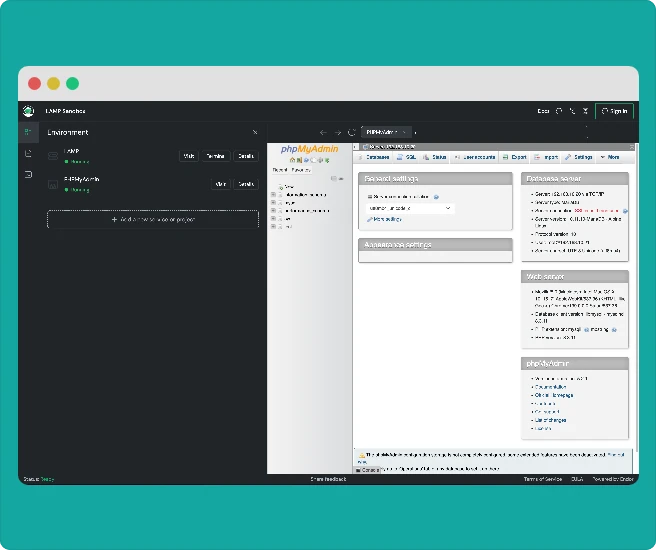
Task: Expand the first database tree node
Action: (x=274, y=194)
